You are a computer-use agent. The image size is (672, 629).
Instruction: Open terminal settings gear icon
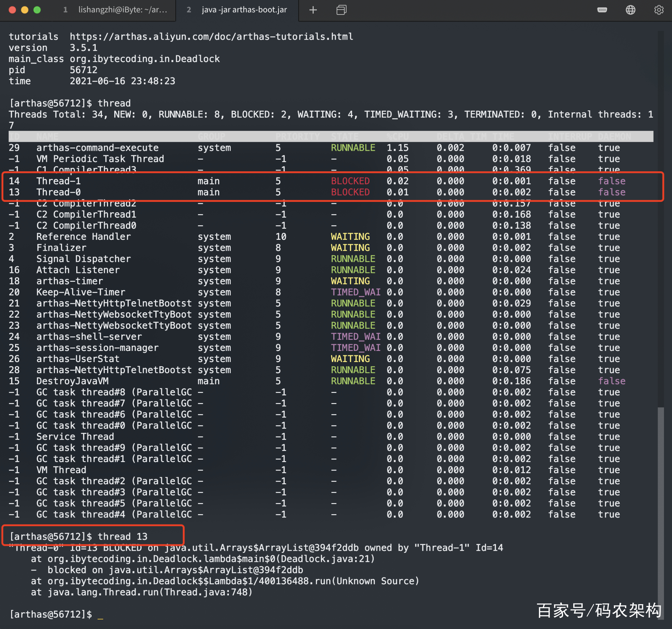(659, 10)
